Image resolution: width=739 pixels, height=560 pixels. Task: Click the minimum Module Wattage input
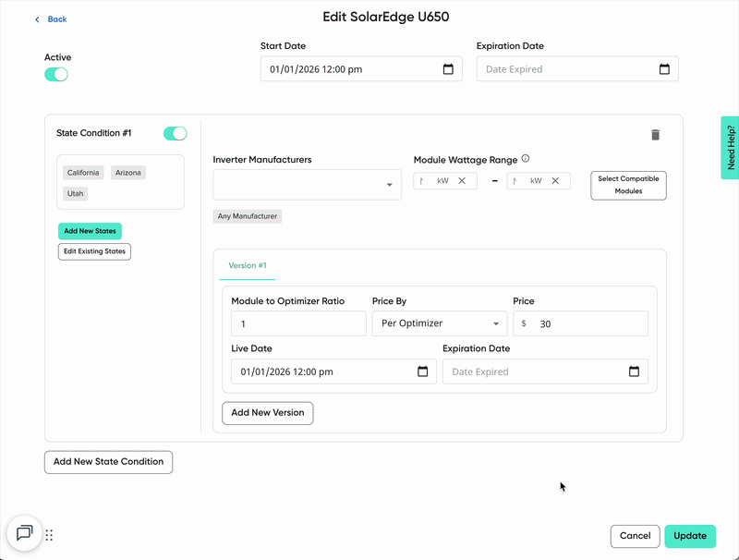point(445,180)
